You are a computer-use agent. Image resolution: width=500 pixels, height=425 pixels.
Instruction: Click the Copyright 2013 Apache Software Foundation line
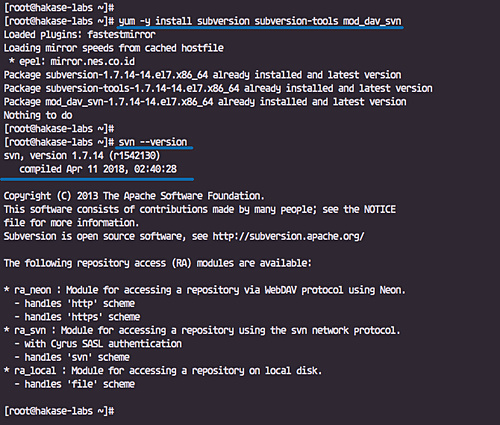[134, 196]
